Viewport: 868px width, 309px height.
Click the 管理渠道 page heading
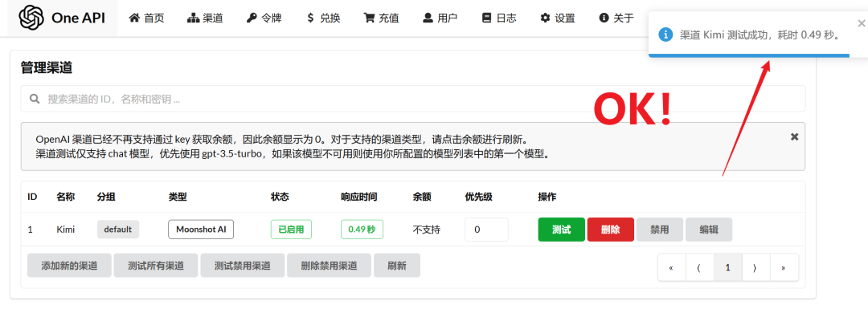(x=47, y=68)
